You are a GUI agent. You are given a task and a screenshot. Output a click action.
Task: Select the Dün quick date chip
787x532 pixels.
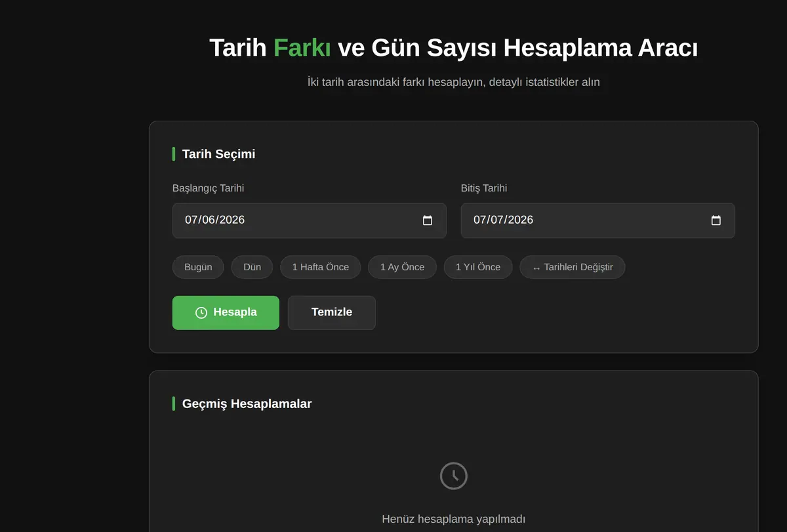[252, 267]
